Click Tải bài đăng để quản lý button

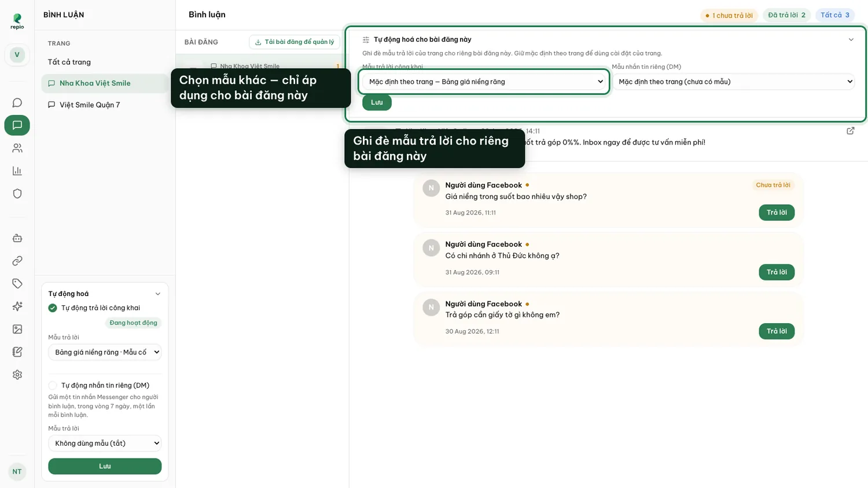295,42
